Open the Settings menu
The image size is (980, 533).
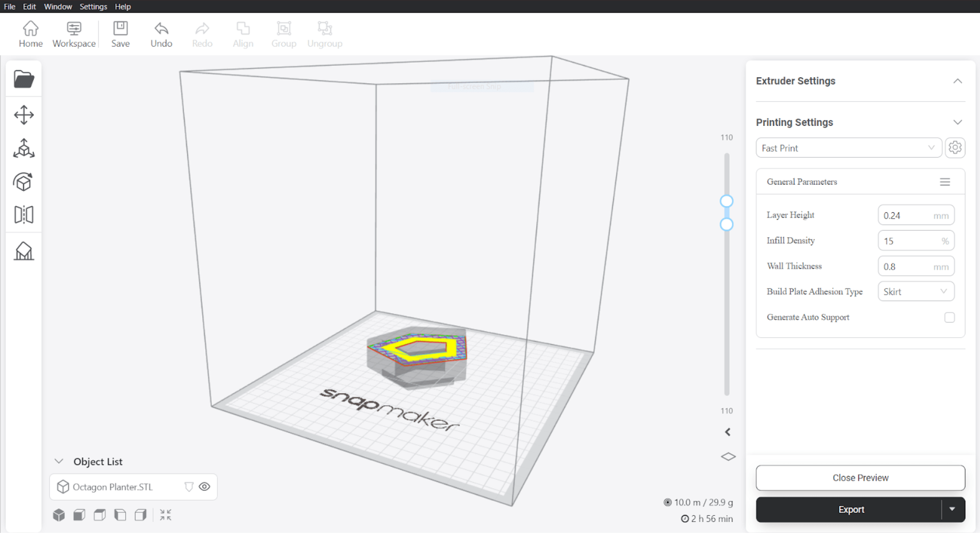pyautogui.click(x=93, y=6)
